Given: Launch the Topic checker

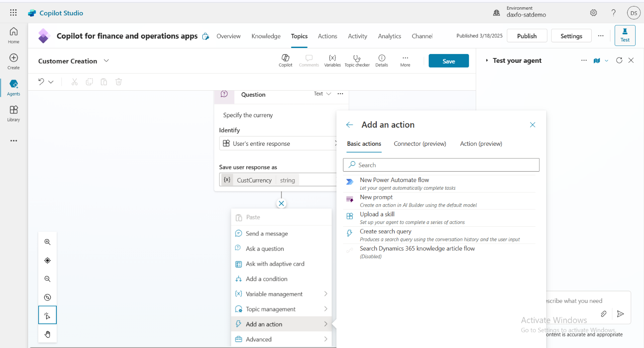Looking at the screenshot, I should [357, 60].
